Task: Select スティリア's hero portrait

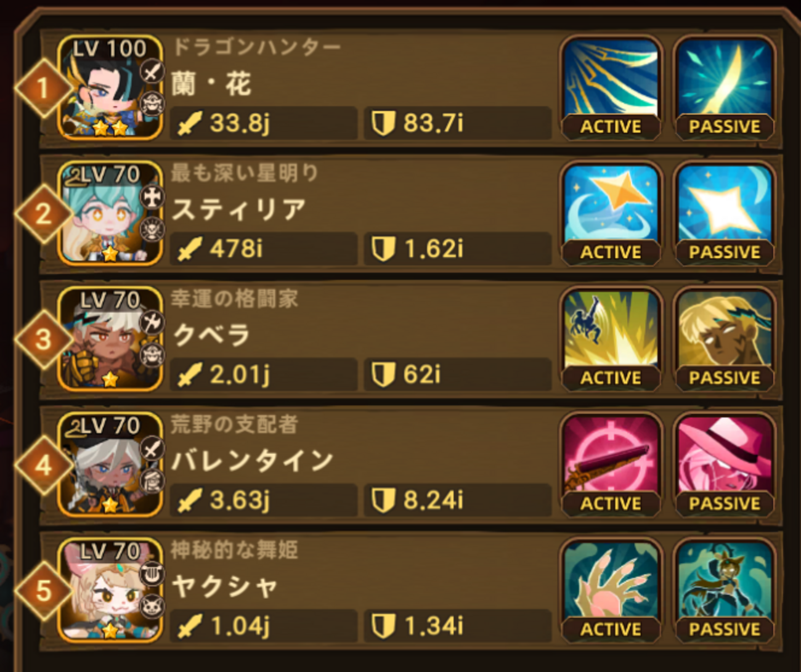Action: coord(110,213)
